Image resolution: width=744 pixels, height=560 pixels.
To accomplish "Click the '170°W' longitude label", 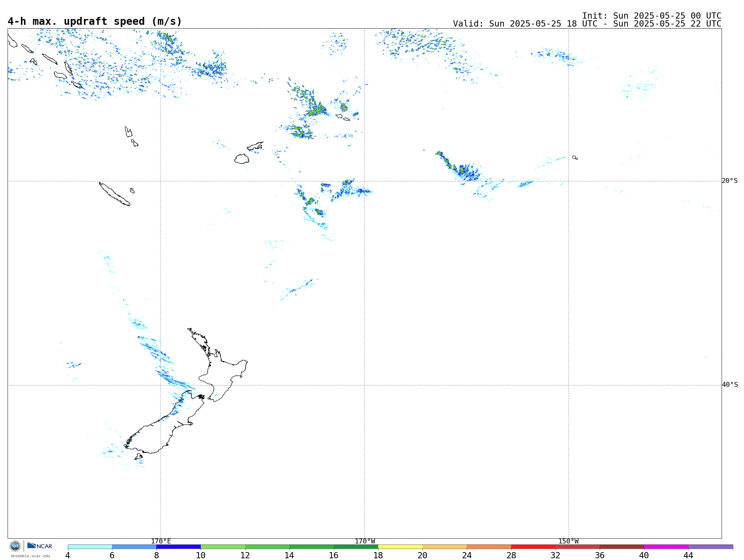I will click(x=365, y=541).
